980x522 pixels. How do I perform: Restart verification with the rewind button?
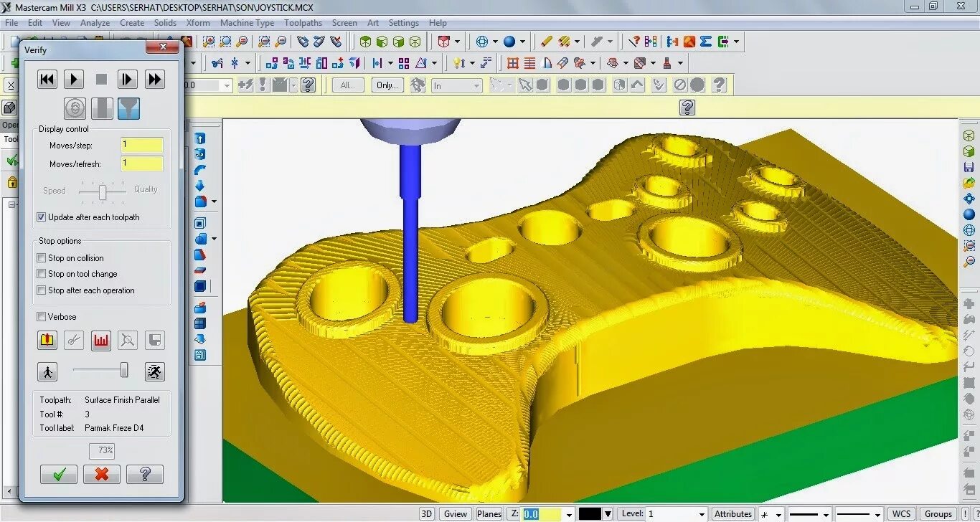tap(47, 79)
